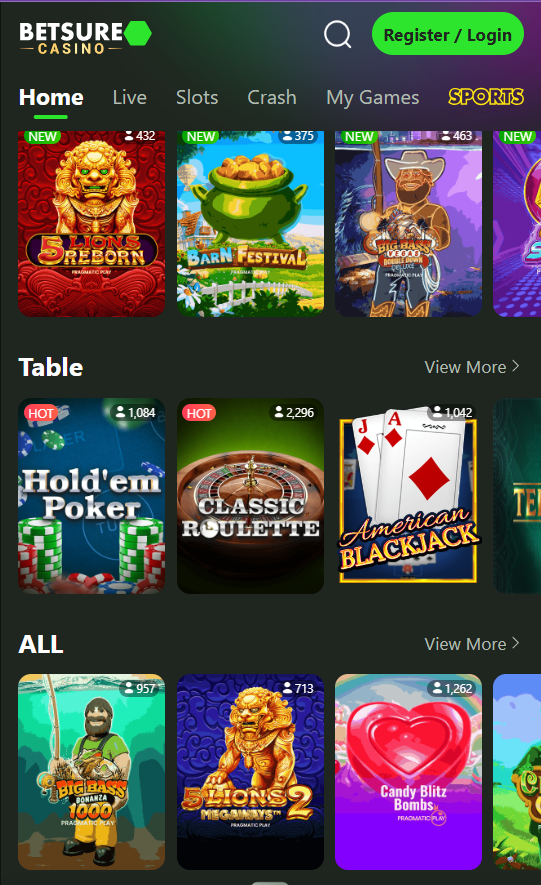The width and height of the screenshot is (541, 885).
Task: Switch to the Slots tab
Action: coord(197,97)
